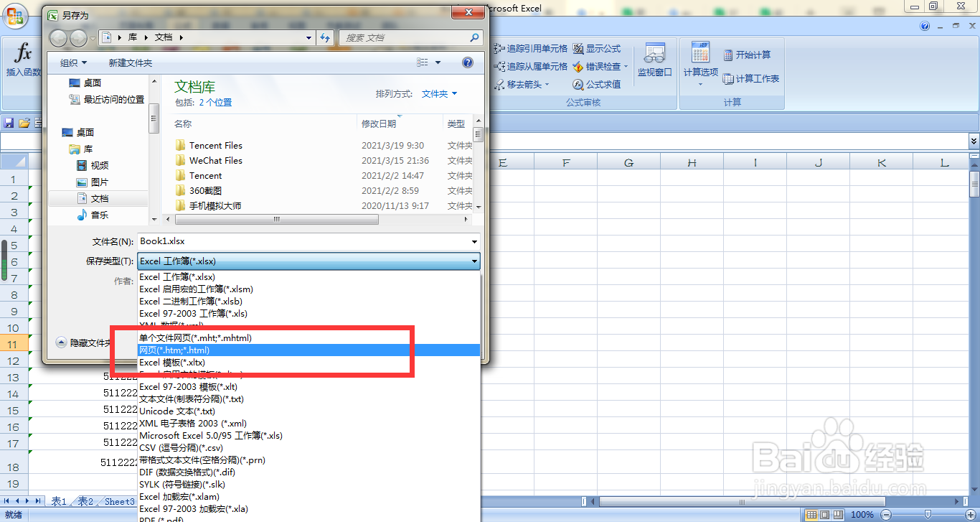Select 音乐 in the navigation tree
The height and width of the screenshot is (522, 980).
click(x=93, y=215)
